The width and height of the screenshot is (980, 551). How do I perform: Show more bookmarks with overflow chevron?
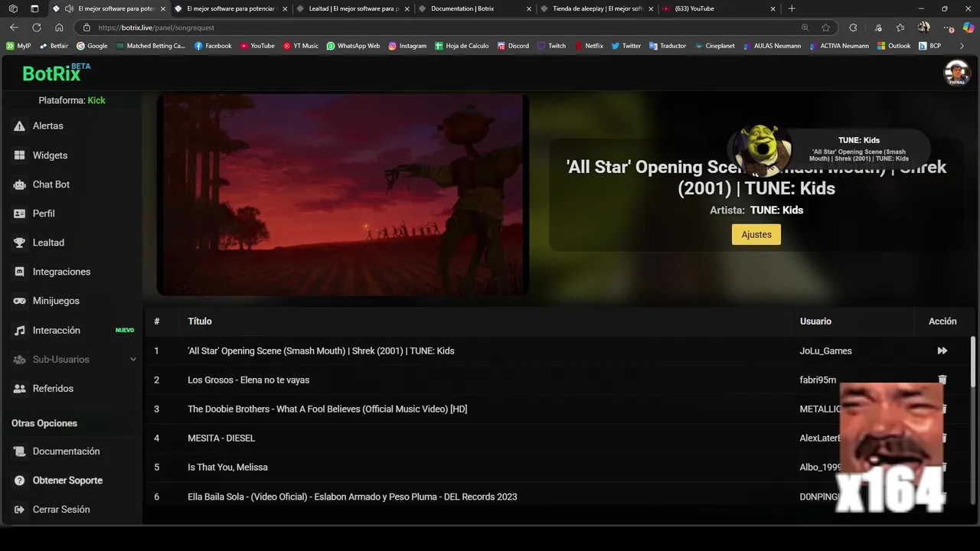(x=962, y=46)
